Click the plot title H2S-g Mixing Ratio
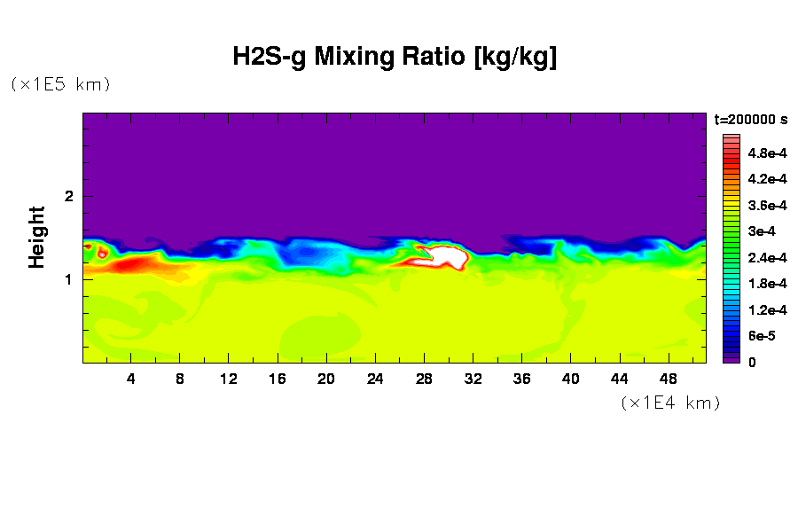The height and width of the screenshot is (532, 798). [394, 58]
